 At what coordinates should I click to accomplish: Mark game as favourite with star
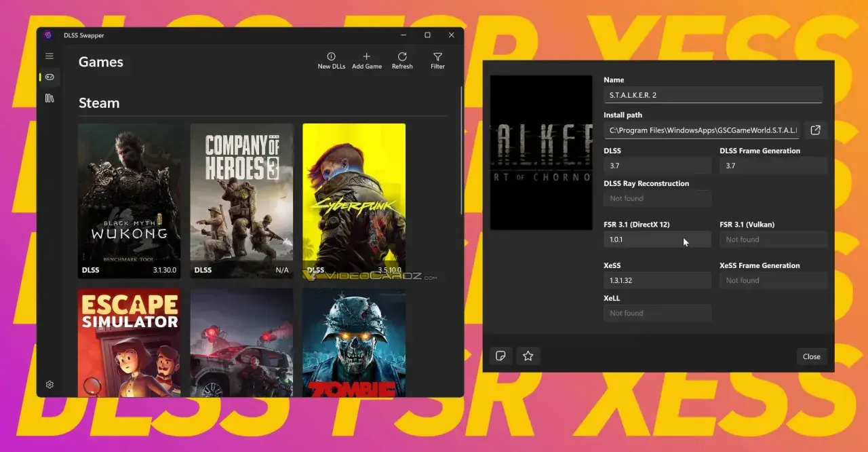coord(528,356)
